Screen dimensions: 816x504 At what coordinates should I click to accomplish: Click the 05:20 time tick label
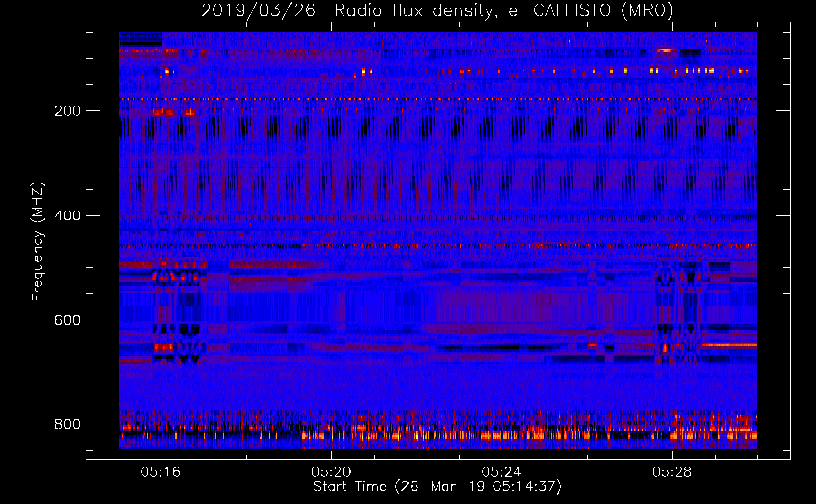pyautogui.click(x=331, y=472)
